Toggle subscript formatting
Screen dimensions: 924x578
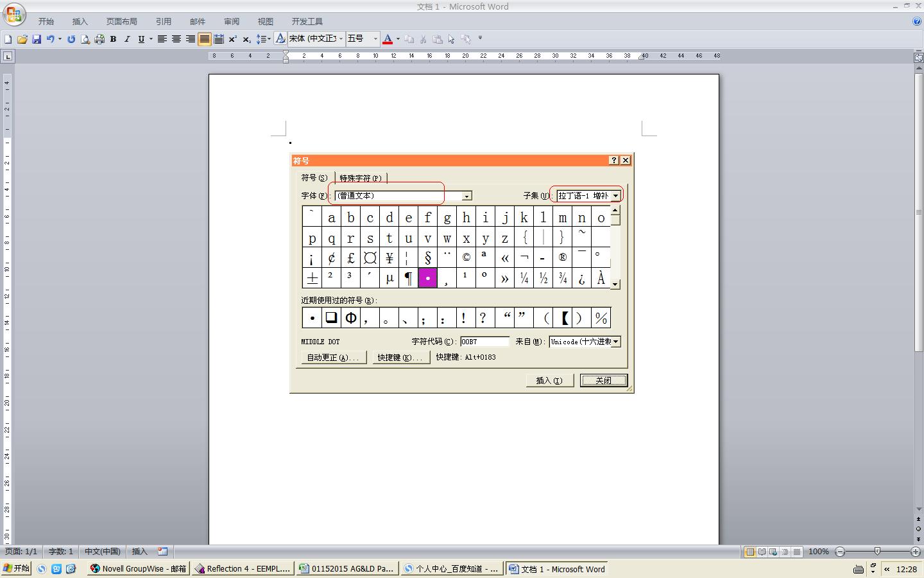coord(247,39)
